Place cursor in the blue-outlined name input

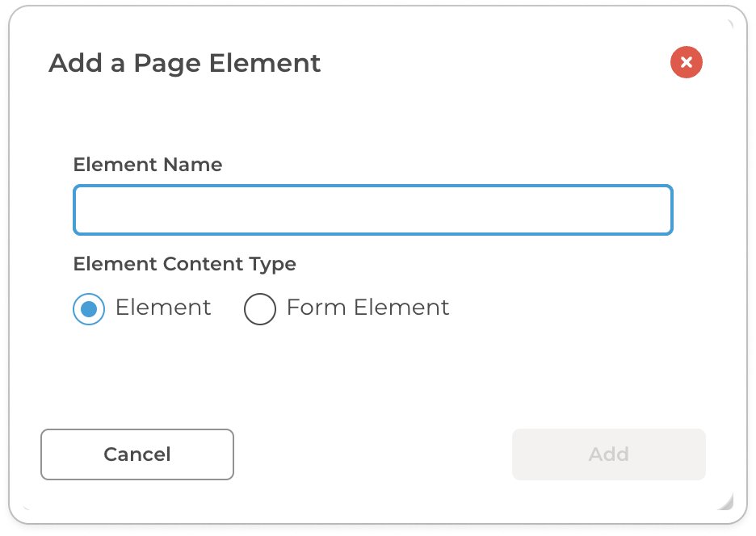click(372, 210)
